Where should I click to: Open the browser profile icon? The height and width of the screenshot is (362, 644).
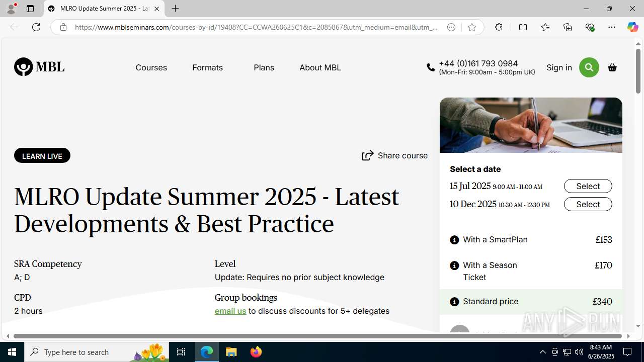click(11, 9)
